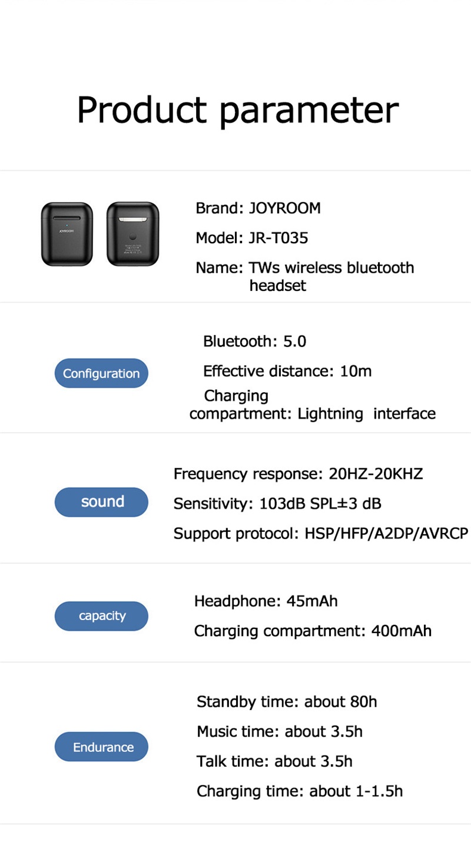Click the Charging time: about 1-1.5h line
Image resolution: width=471 pixels, height=868 pixels.
(x=300, y=791)
